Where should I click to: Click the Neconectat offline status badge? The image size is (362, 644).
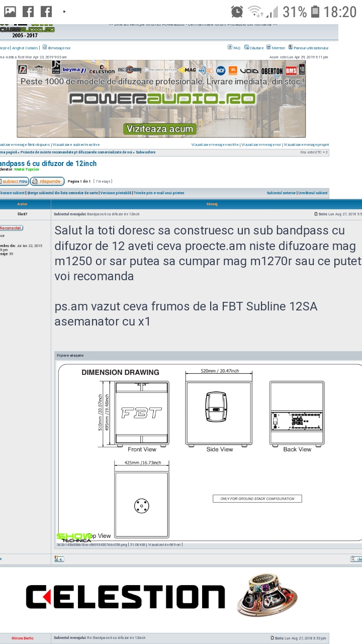point(11,228)
